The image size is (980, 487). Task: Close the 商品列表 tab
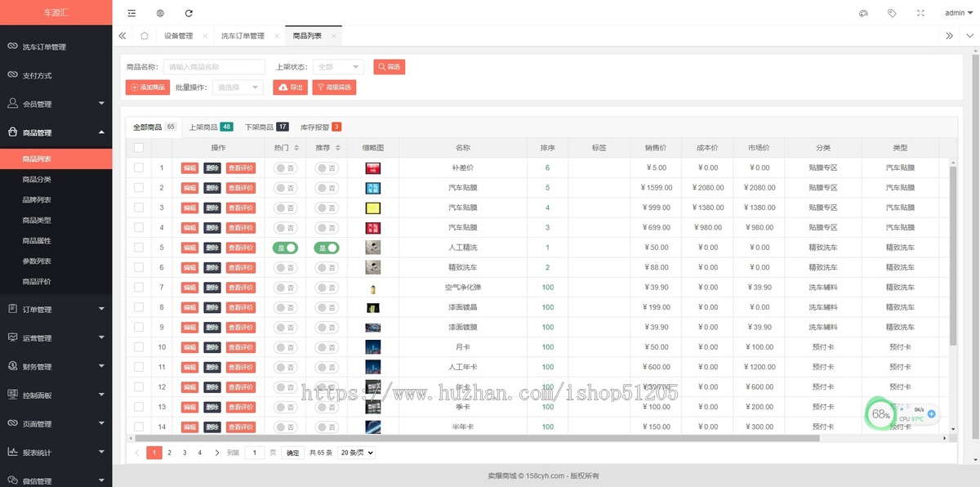pos(333,36)
